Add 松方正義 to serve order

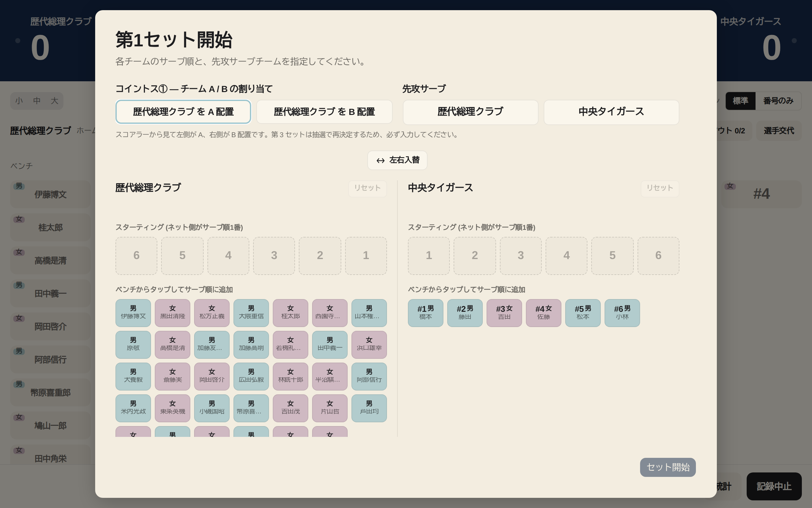212,313
